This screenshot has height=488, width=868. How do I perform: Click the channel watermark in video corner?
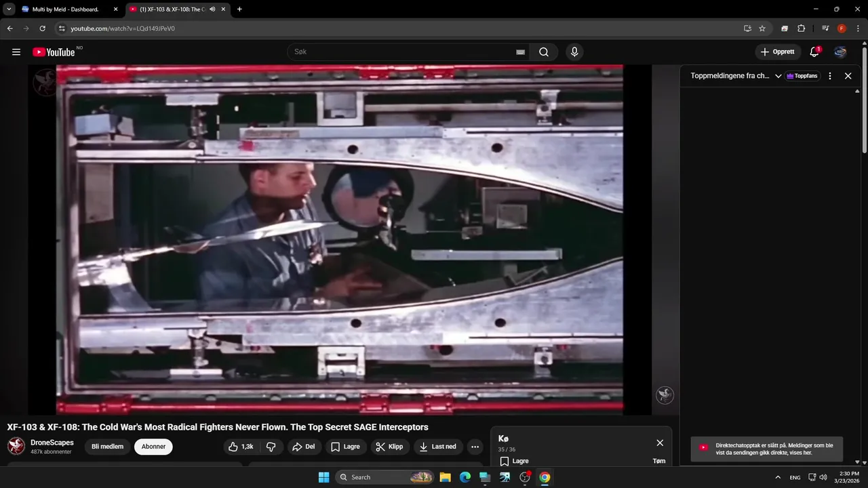pos(665,395)
